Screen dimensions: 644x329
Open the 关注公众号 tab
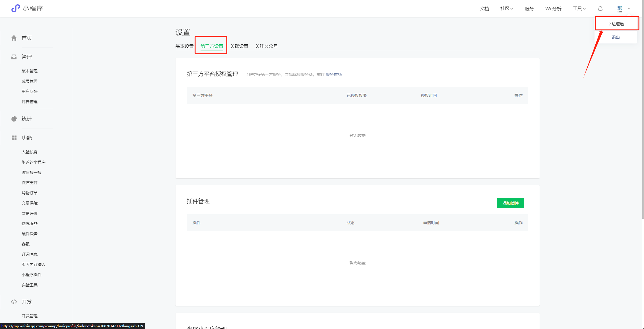click(x=266, y=46)
